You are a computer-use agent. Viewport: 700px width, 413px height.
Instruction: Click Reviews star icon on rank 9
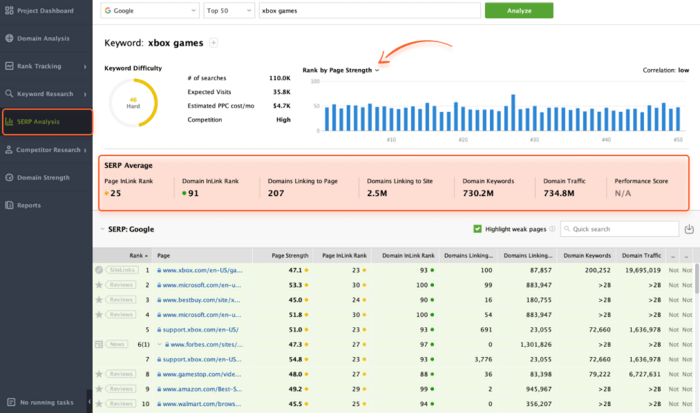pyautogui.click(x=99, y=389)
